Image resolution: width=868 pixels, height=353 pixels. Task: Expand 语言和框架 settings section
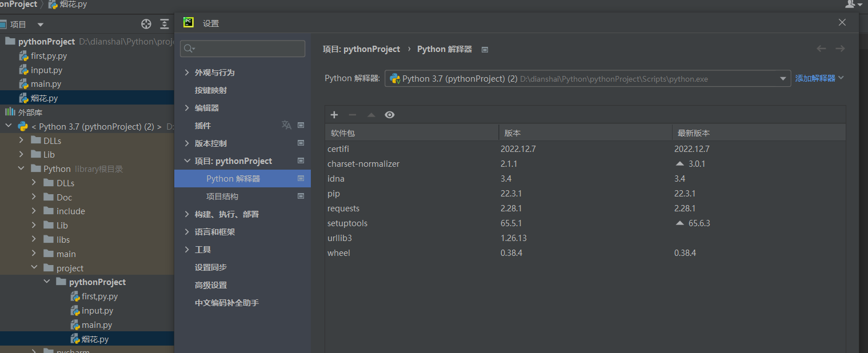pos(187,232)
